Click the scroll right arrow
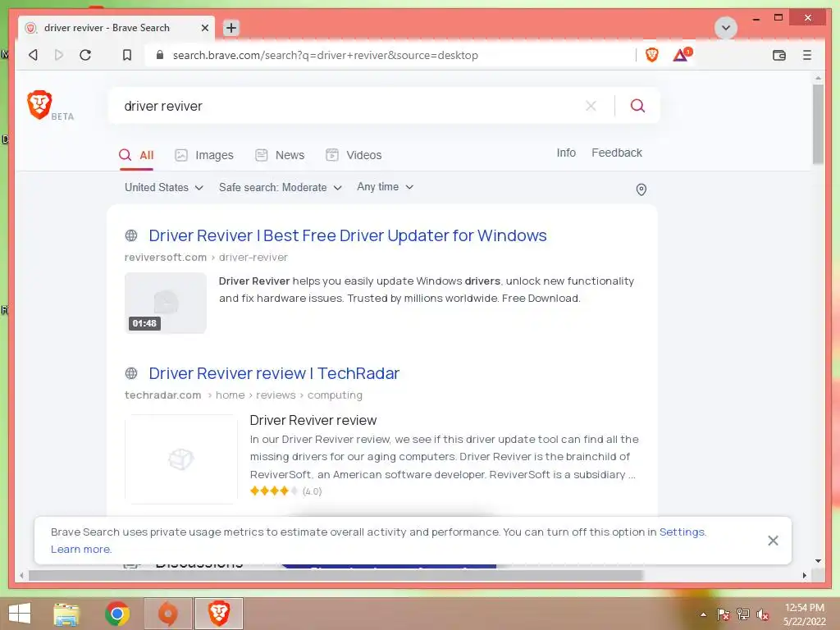840x630 pixels. click(805, 575)
